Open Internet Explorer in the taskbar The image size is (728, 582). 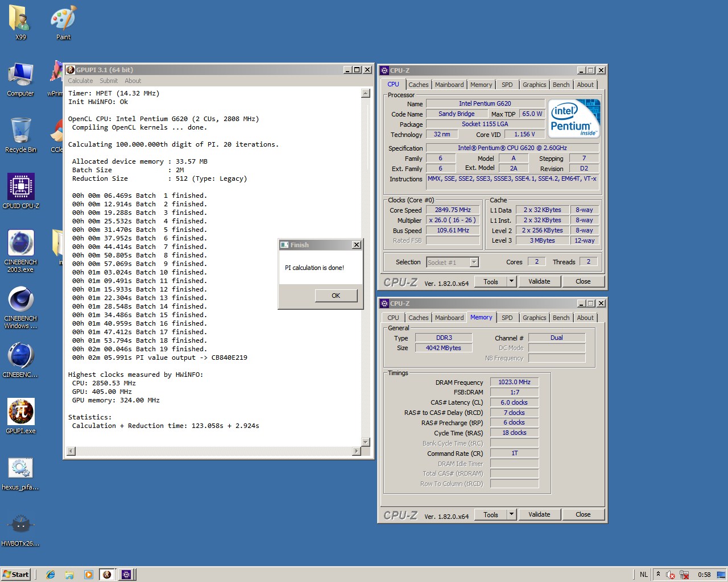coord(51,575)
